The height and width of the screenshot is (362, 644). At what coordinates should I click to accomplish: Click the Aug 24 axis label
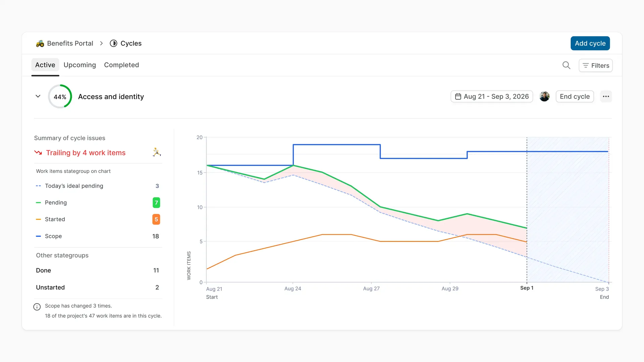coord(292,289)
